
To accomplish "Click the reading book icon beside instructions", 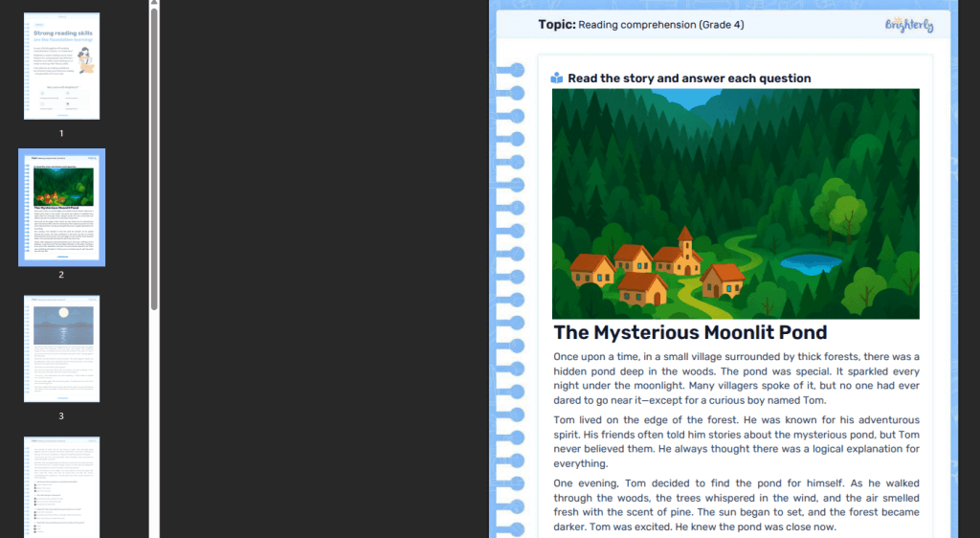I will point(557,78).
